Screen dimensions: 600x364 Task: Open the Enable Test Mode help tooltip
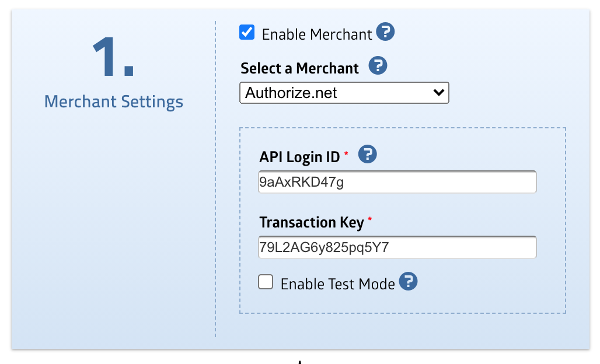pos(408,282)
